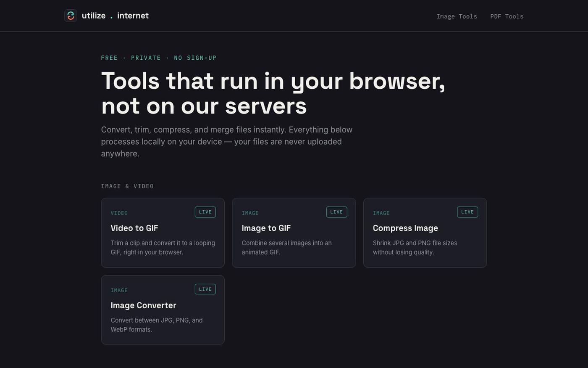The height and width of the screenshot is (368, 588).
Task: Click 'Combine several images into an animated GIF' text
Action: (286, 248)
